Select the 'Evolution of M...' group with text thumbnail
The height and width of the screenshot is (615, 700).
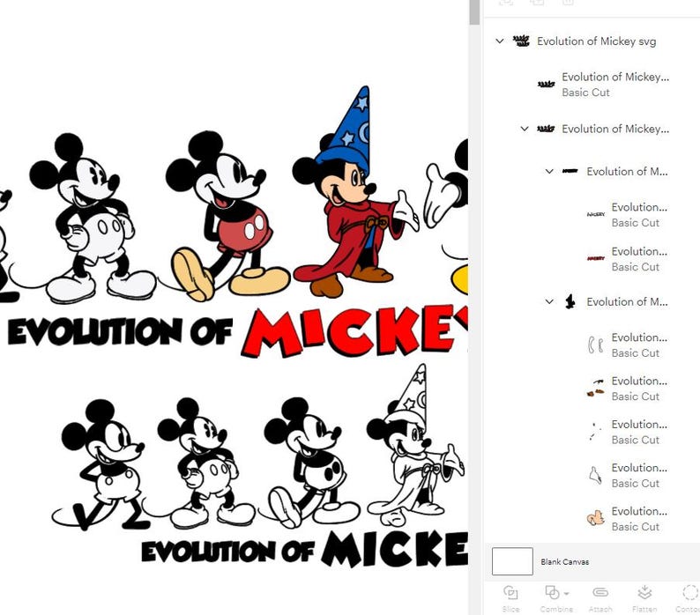(x=615, y=172)
